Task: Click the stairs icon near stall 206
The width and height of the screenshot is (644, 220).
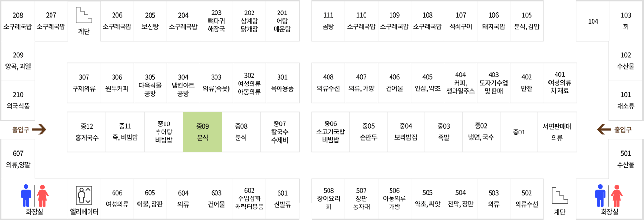Action: 84,15
